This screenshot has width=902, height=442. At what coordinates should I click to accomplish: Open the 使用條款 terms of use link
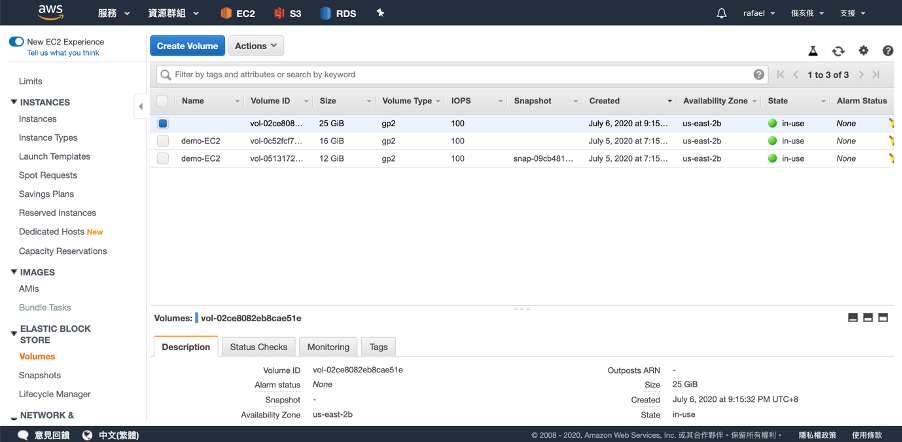click(866, 435)
